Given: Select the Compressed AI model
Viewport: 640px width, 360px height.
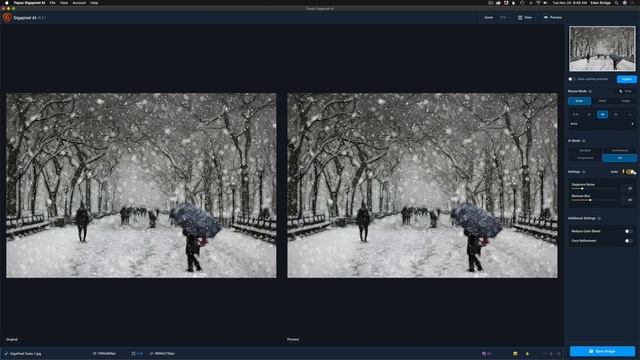Looking at the screenshot, I should tap(585, 158).
